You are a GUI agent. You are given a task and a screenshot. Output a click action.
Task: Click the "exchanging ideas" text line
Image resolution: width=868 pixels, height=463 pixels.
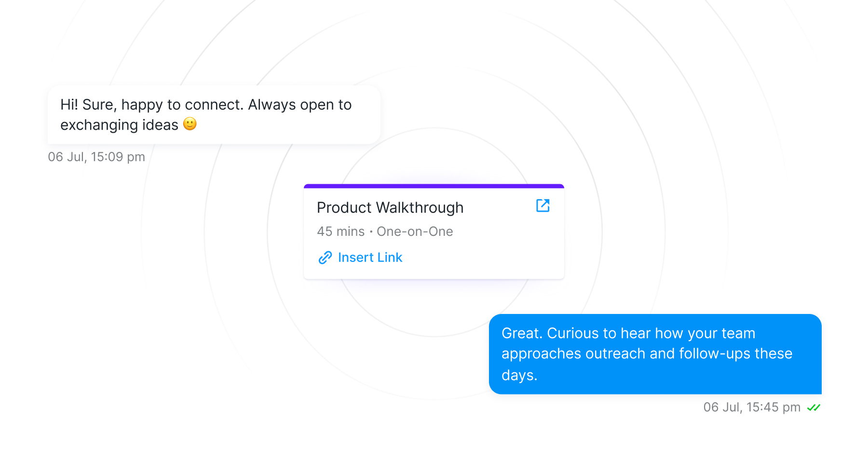coord(119,125)
